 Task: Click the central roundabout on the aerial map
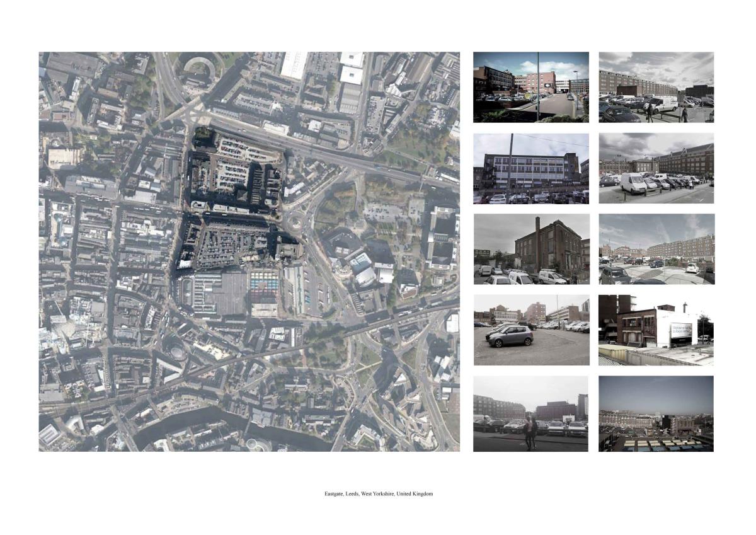point(295,222)
